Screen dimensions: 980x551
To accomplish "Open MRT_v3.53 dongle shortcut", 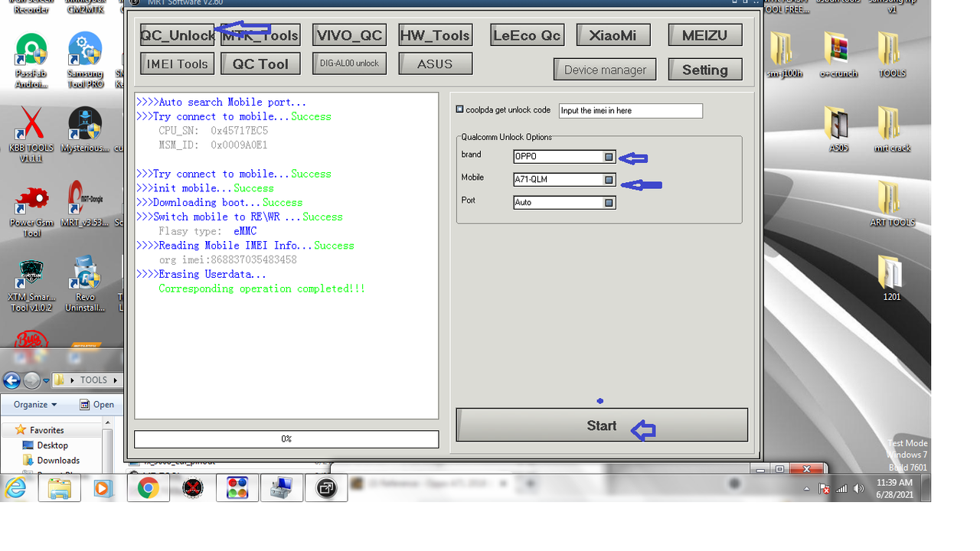I will pyautogui.click(x=85, y=204).
